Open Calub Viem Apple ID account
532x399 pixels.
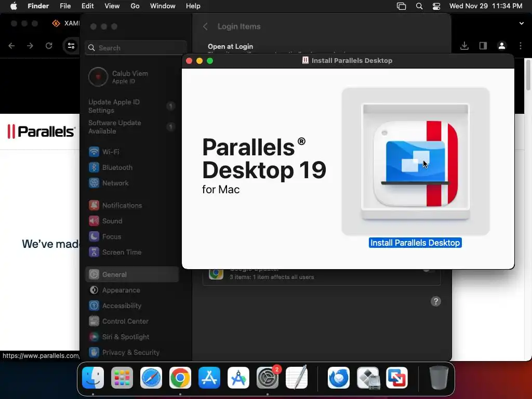(x=132, y=77)
